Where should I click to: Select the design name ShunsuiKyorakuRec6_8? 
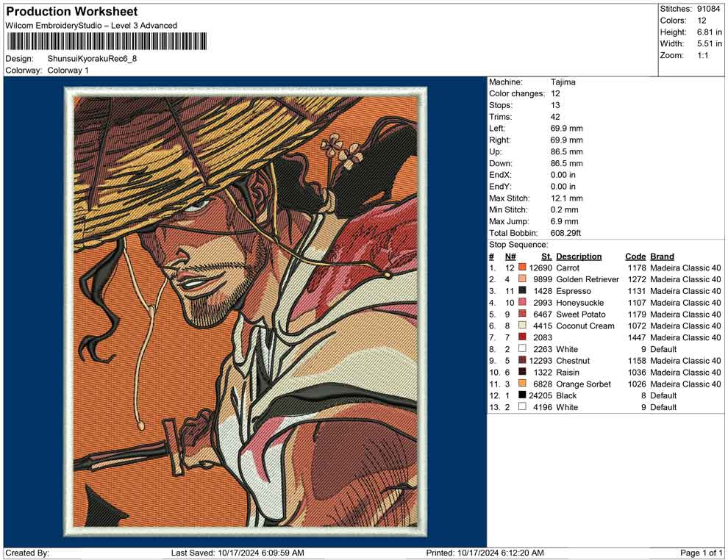point(92,59)
